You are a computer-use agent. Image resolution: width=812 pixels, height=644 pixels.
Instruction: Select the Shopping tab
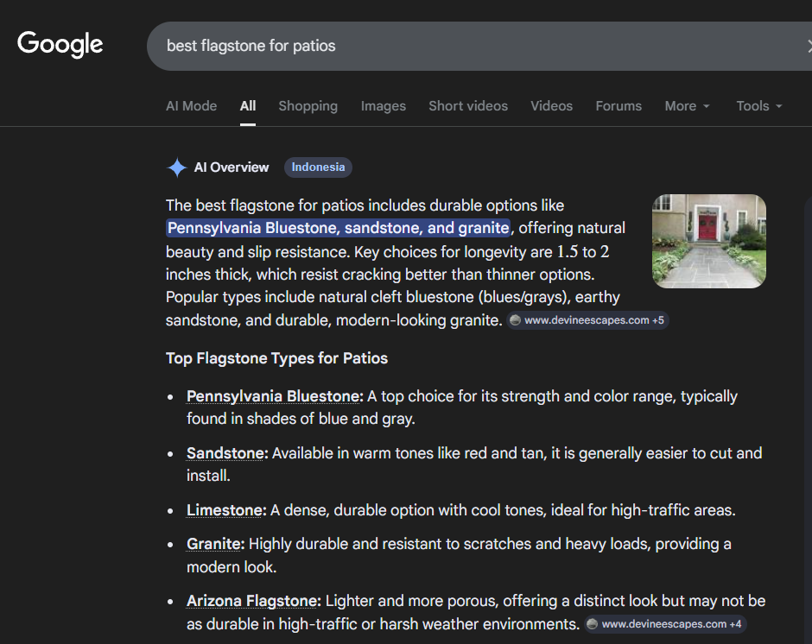pos(308,106)
